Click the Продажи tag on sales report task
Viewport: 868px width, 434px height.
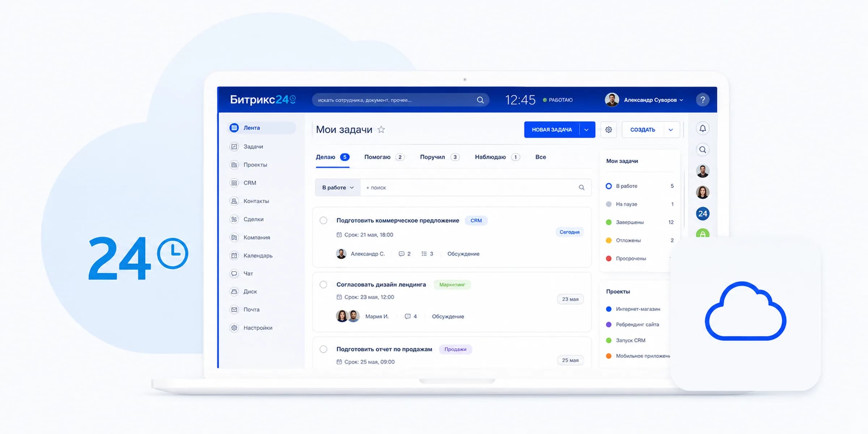tap(455, 349)
